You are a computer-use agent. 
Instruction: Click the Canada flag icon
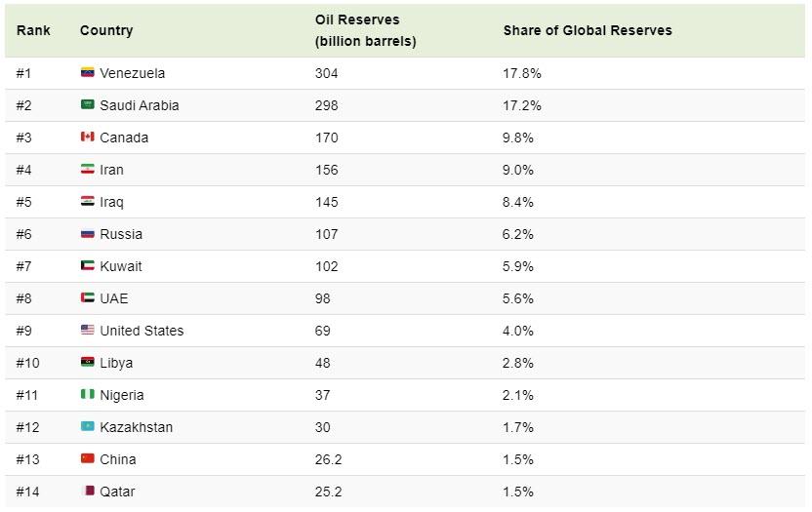pos(87,138)
